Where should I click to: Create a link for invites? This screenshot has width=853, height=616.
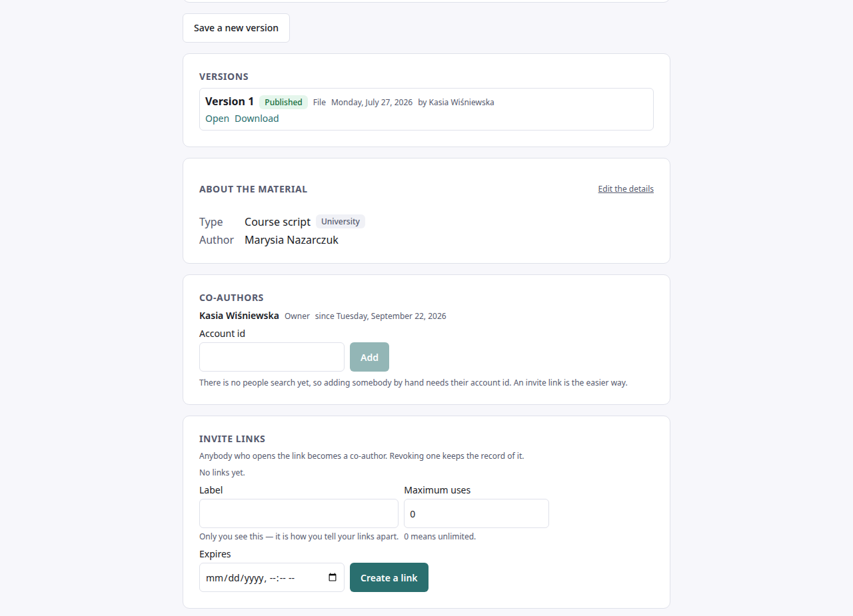click(x=389, y=577)
